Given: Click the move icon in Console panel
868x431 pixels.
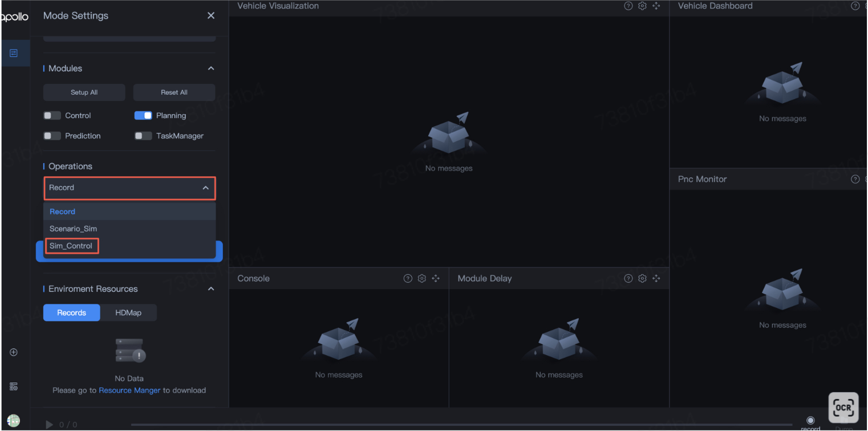Looking at the screenshot, I should point(436,278).
